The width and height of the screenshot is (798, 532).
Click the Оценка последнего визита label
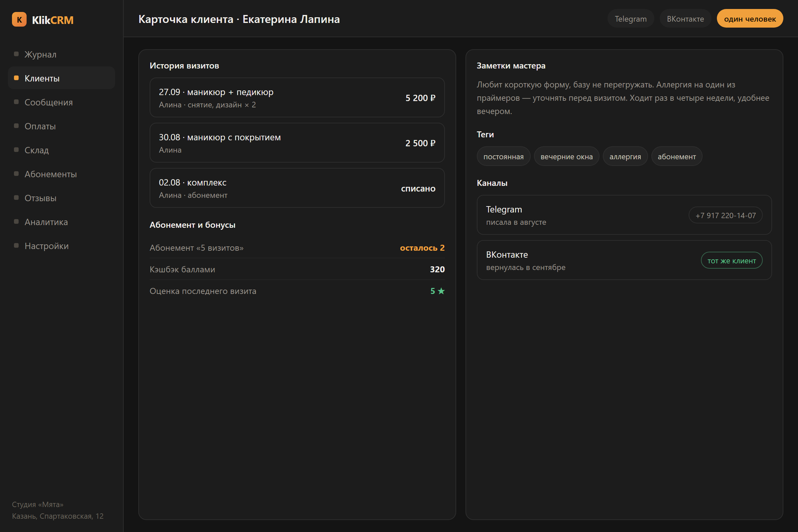tap(203, 291)
